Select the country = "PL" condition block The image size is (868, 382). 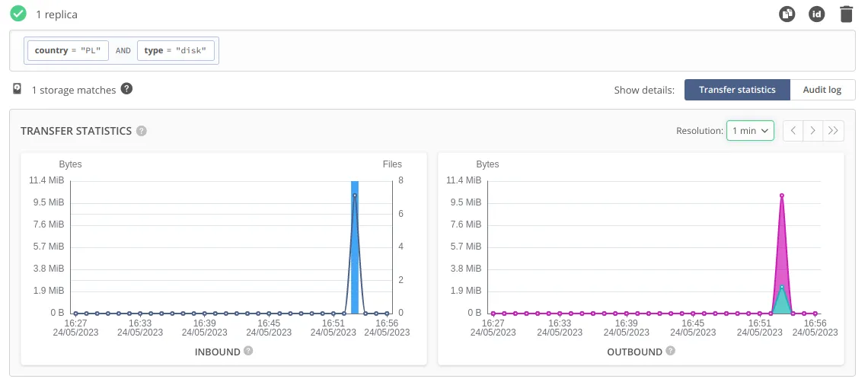69,51
